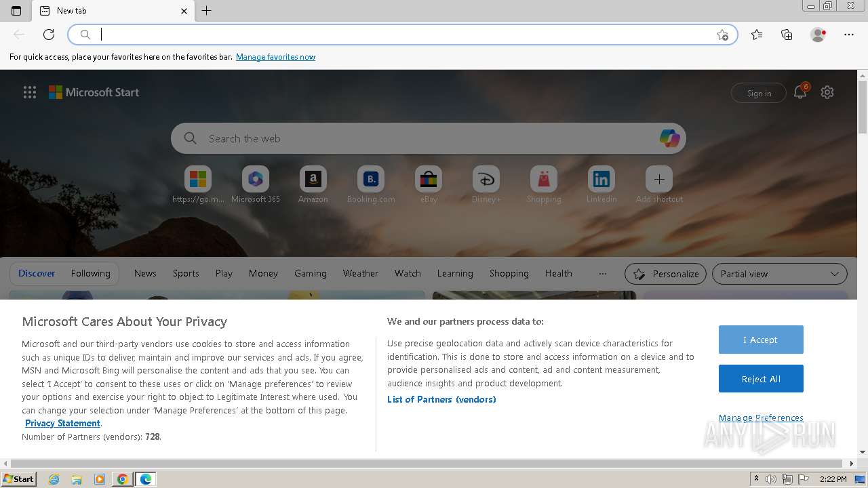Launch Copilot from the search box
The height and width of the screenshot is (488, 868).
pos(669,138)
